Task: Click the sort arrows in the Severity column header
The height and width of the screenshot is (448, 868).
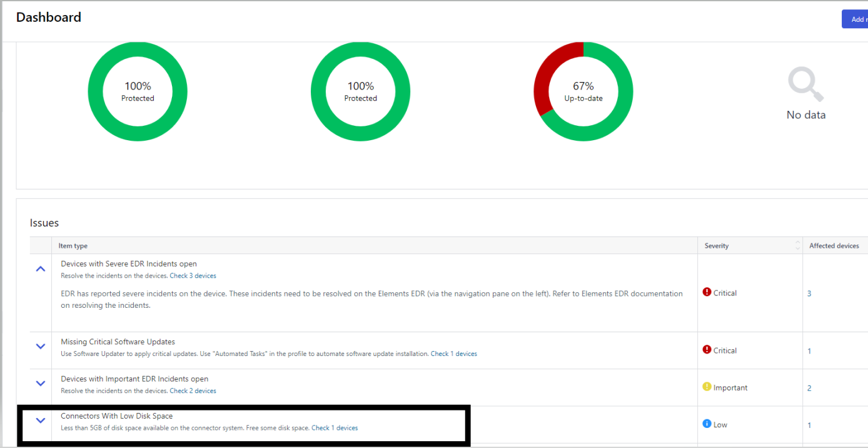Action: coord(798,245)
